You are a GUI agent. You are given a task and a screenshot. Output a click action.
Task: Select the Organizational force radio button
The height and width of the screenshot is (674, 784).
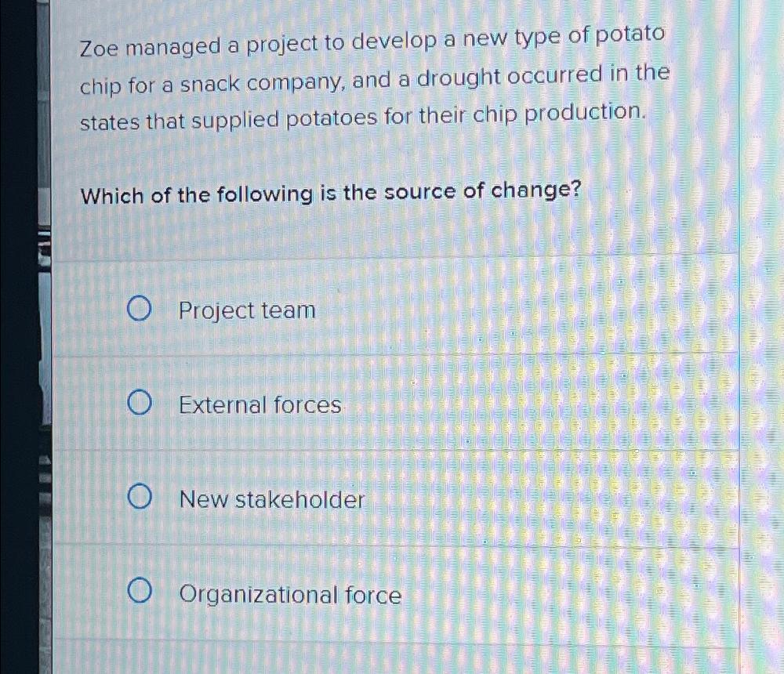click(x=140, y=593)
